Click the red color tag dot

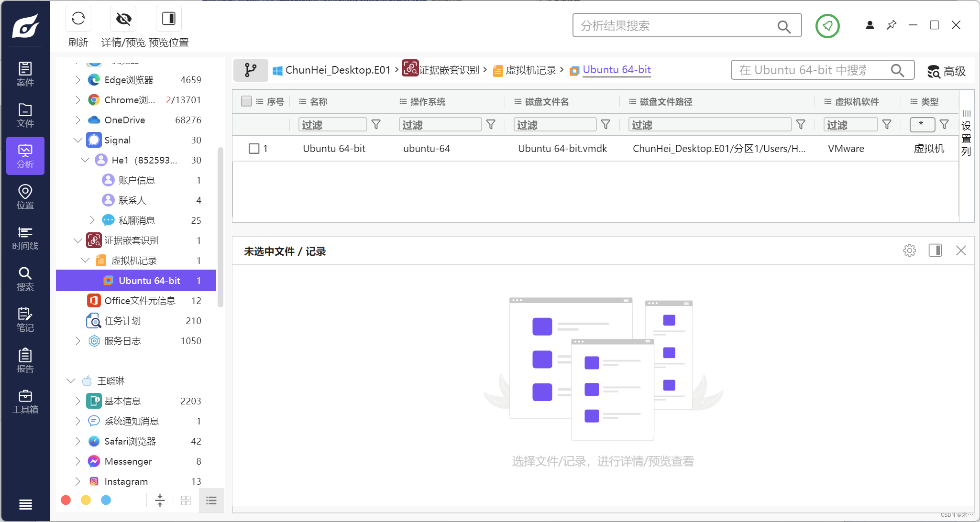point(66,500)
